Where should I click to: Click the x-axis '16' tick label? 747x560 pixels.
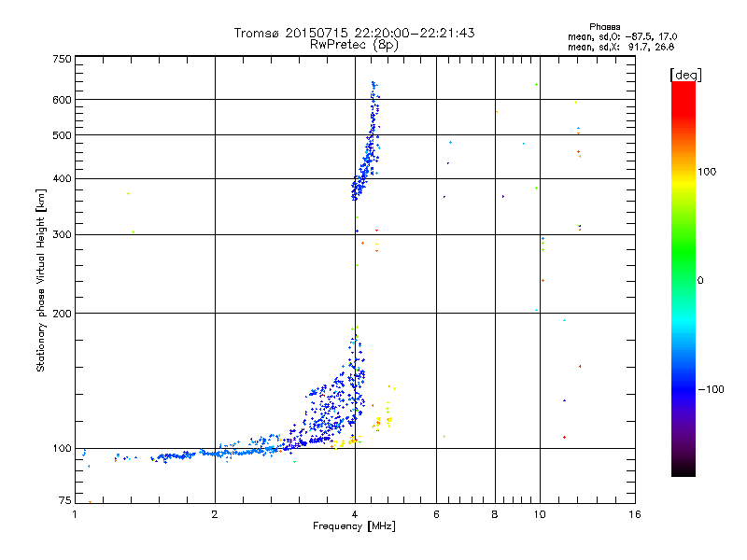[635, 514]
